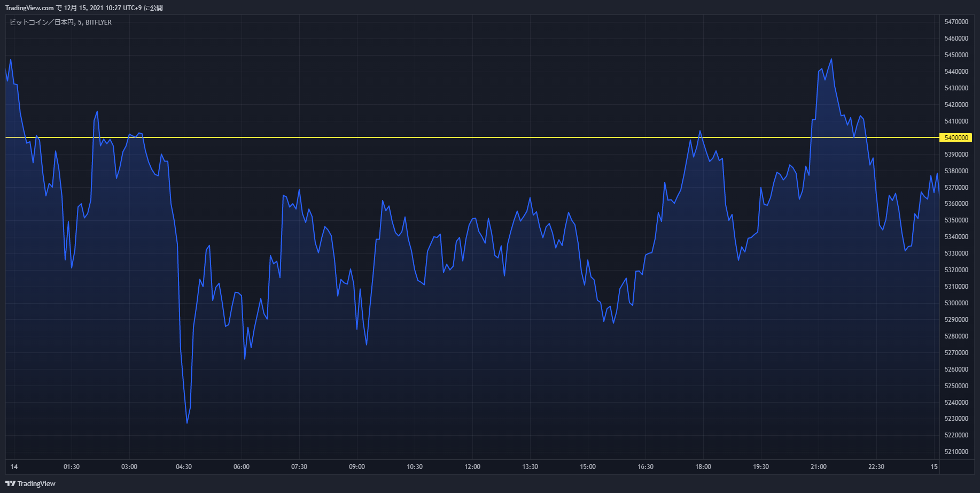The image size is (980, 493).
Task: Click time axis label 22:30
Action: (x=876, y=467)
